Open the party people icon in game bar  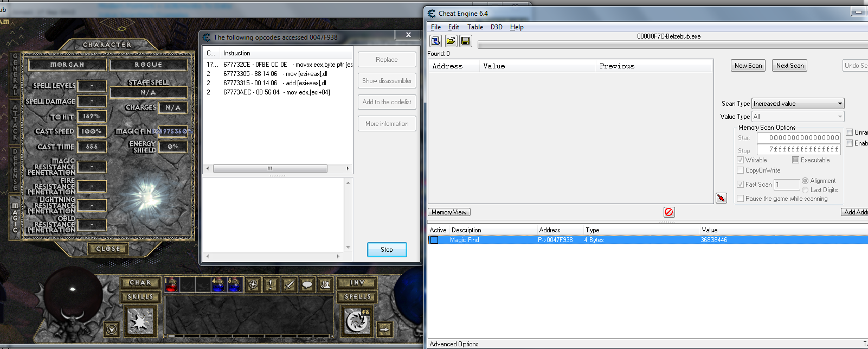(x=325, y=284)
